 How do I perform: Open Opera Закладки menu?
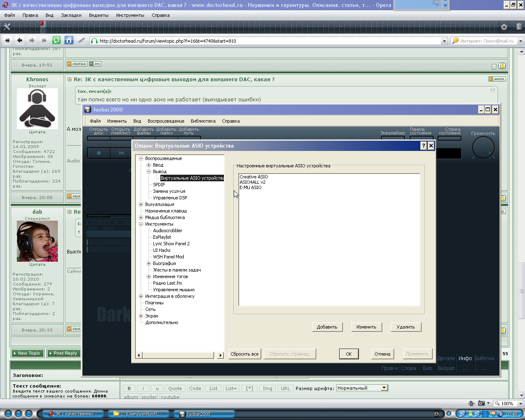[71, 15]
